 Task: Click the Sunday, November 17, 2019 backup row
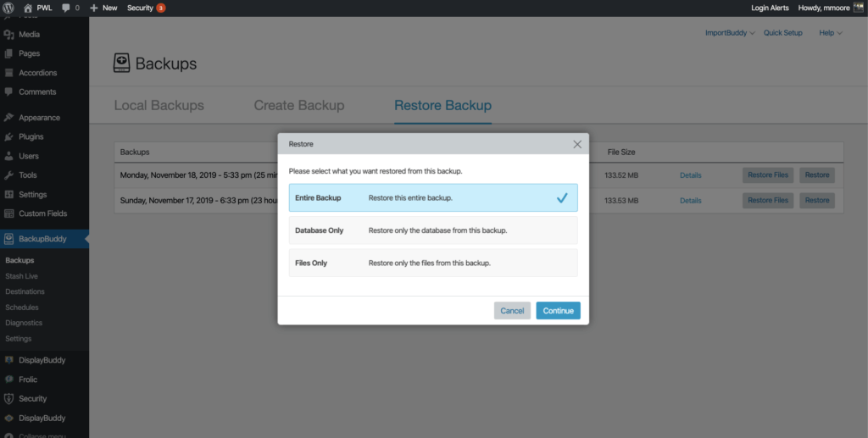[x=479, y=201]
